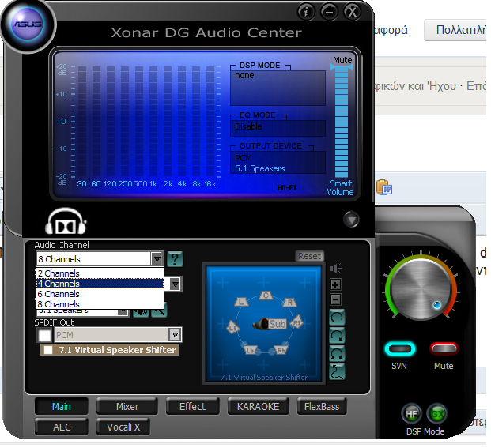
Task: Click the ASUS logo orb
Action: [28, 24]
